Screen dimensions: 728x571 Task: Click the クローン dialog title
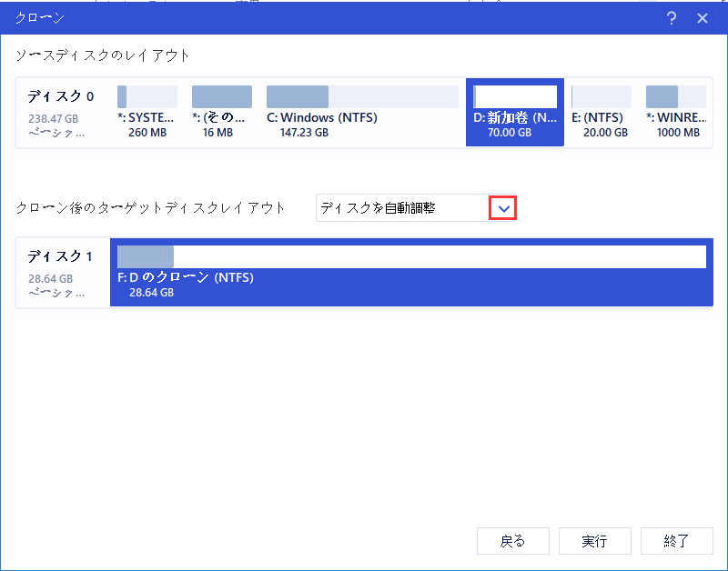point(38,17)
